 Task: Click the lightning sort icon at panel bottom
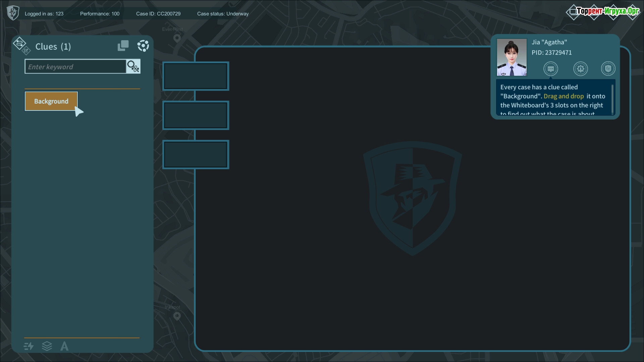[x=29, y=346]
